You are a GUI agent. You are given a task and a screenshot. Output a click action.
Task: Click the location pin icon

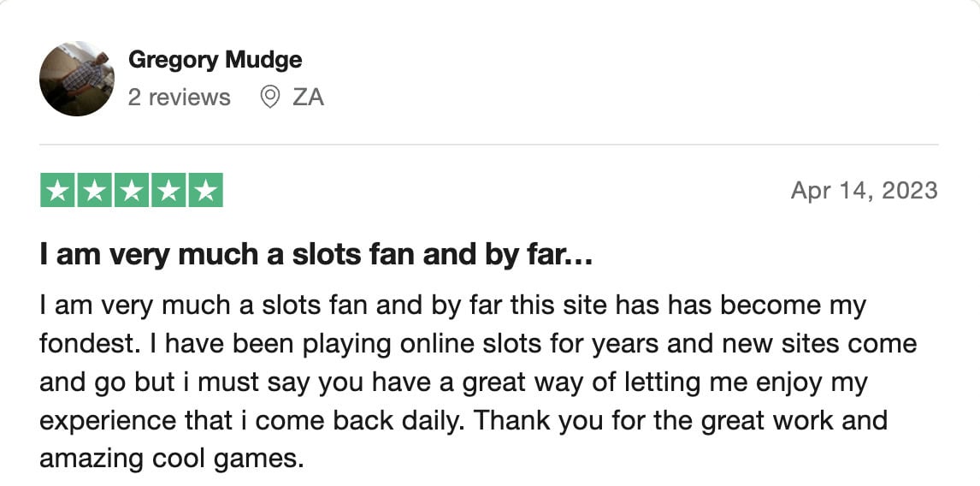click(269, 98)
